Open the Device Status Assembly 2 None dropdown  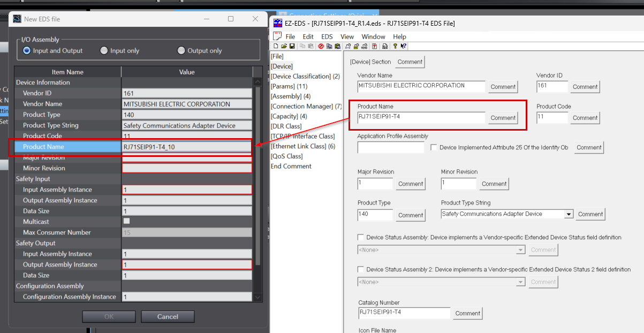coord(520,282)
